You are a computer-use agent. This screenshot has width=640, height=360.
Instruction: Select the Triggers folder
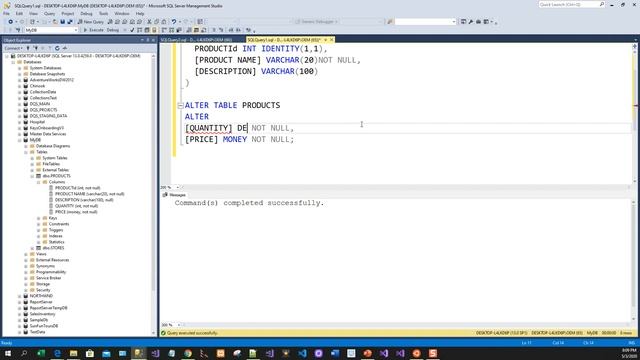[56, 230]
